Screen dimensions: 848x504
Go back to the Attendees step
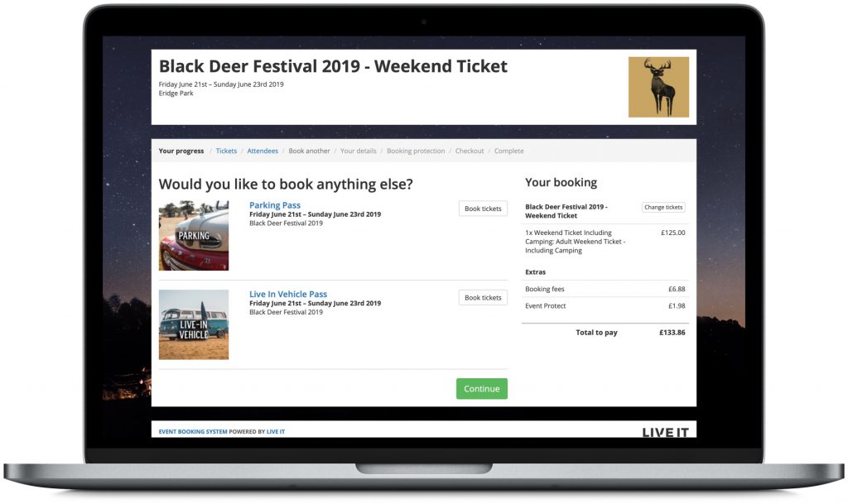point(263,151)
